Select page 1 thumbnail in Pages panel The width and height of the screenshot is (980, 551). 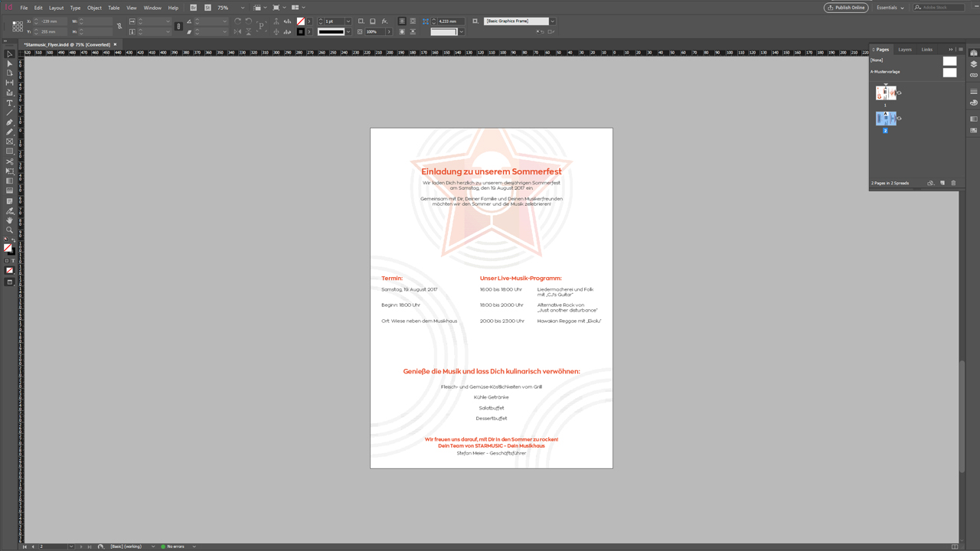(x=886, y=93)
